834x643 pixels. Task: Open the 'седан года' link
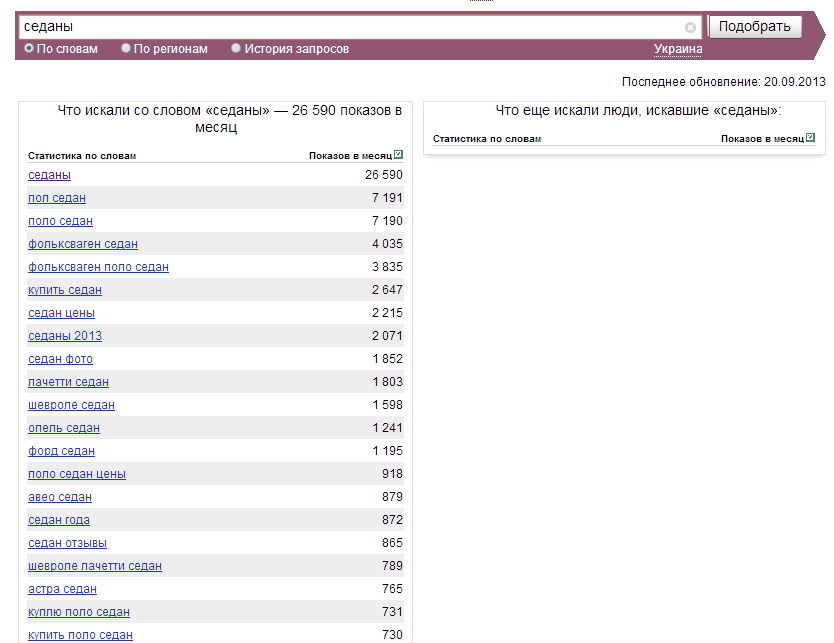coord(59,520)
